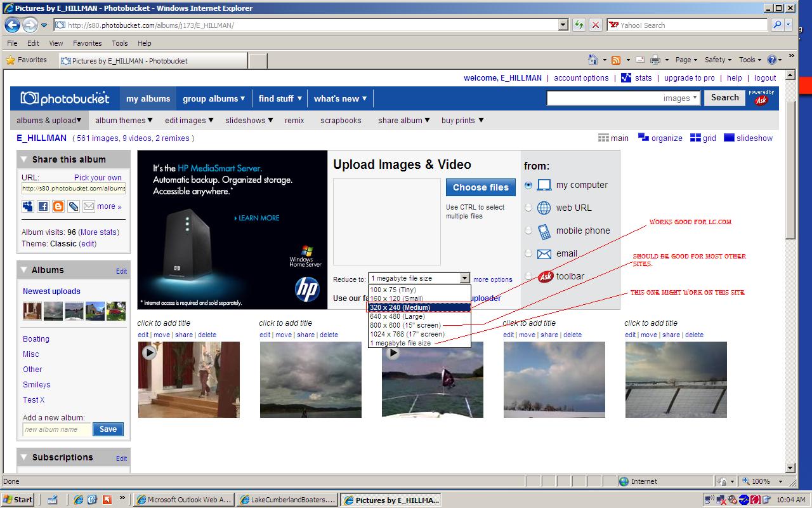The height and width of the screenshot is (508, 812).
Task: Choose 1024 x 768 (17" screen) option
Action: (419, 334)
